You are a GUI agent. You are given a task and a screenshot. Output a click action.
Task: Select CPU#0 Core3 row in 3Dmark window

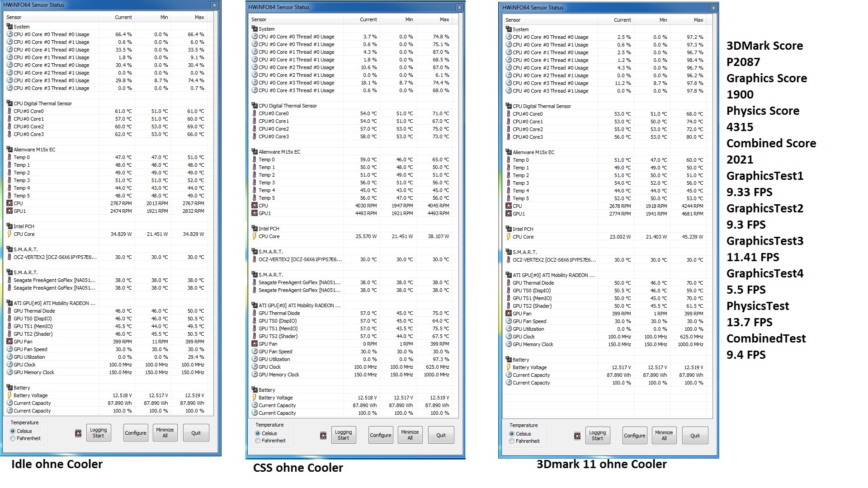605,137
